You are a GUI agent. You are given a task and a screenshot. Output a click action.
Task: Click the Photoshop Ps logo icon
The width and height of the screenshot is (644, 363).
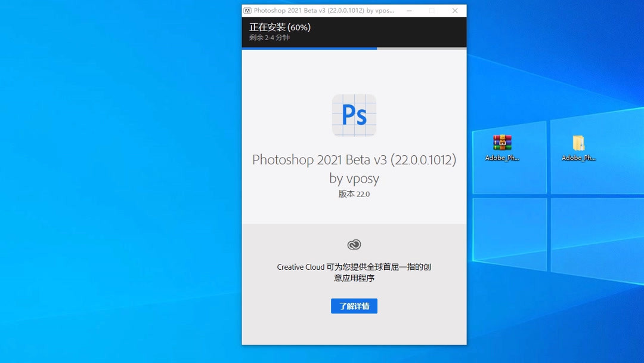click(x=354, y=115)
